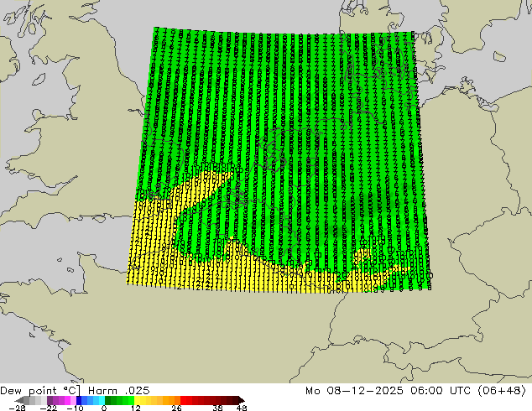Click the cyan legend swatch just before 0

(x=102, y=400)
